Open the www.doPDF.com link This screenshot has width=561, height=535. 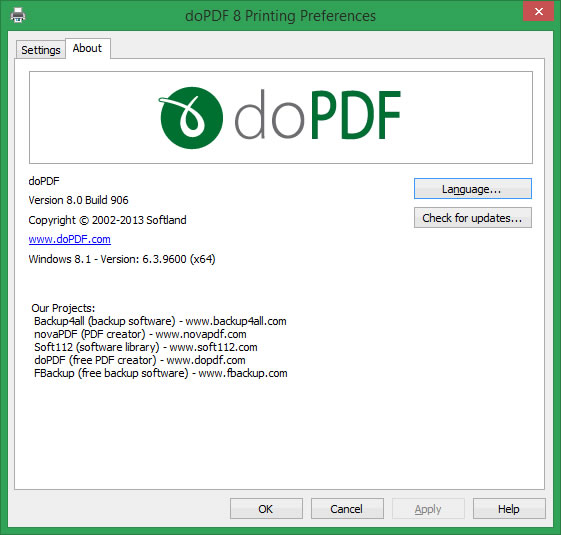click(x=70, y=239)
